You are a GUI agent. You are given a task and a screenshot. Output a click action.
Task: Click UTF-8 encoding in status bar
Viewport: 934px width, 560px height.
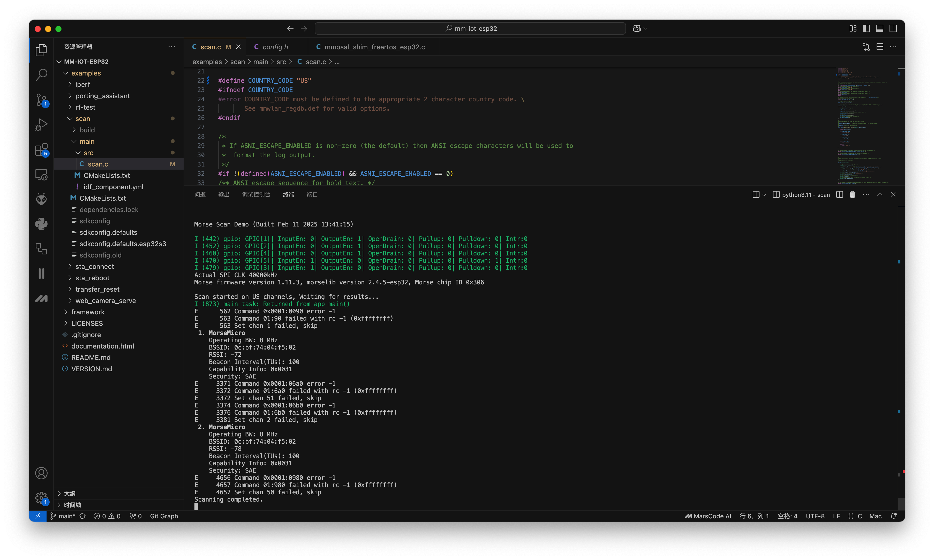[815, 516]
